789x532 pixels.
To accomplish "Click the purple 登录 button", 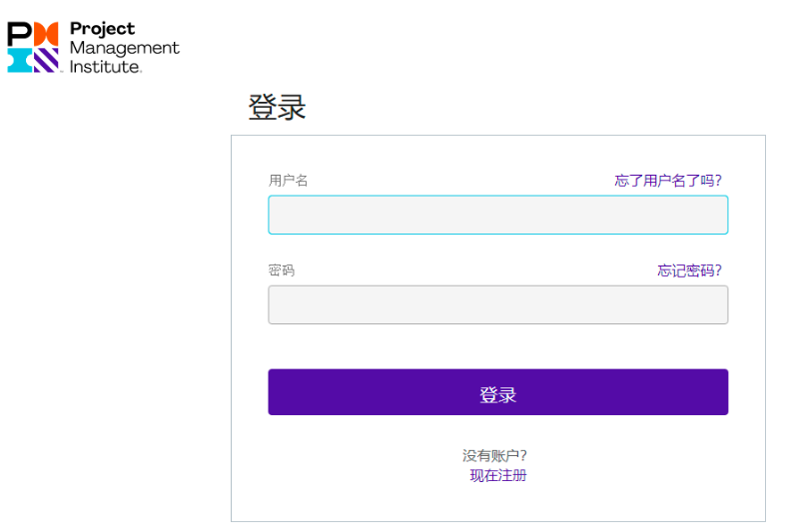I will click(497, 392).
